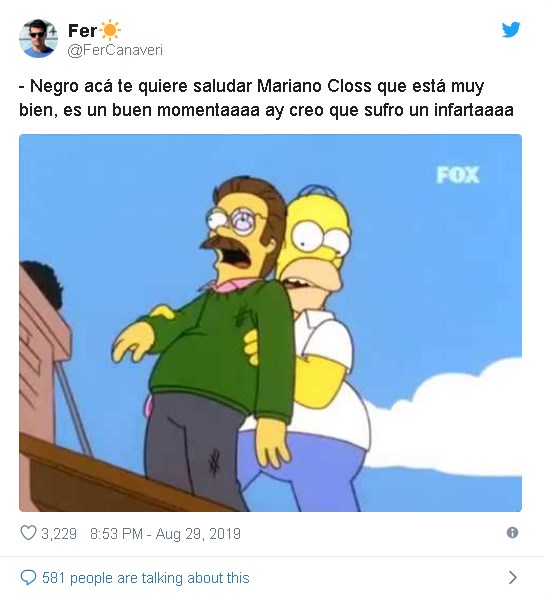Open the Simpsons meme image
Viewport: 545px width, 596px height.
pos(270,323)
